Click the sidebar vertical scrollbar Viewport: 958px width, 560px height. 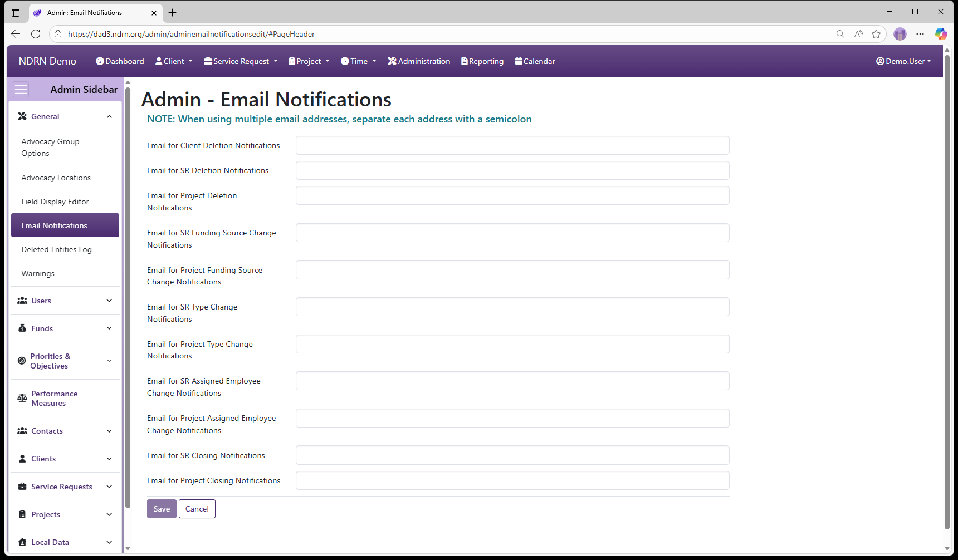tap(128, 298)
